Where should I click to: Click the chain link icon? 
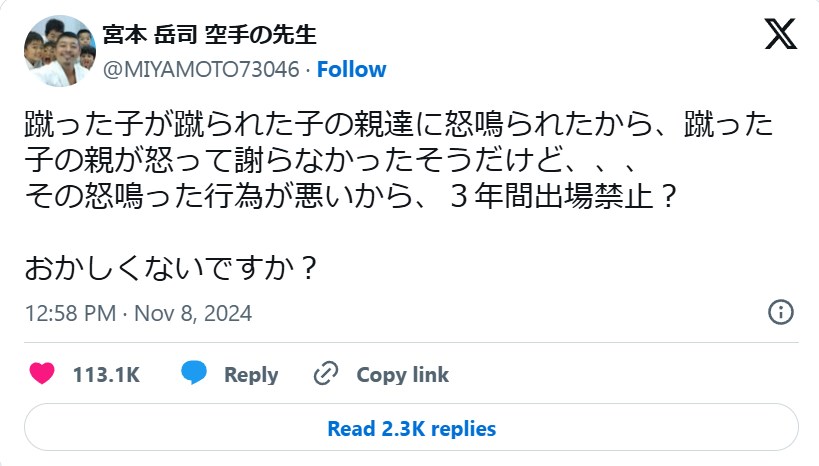327,375
